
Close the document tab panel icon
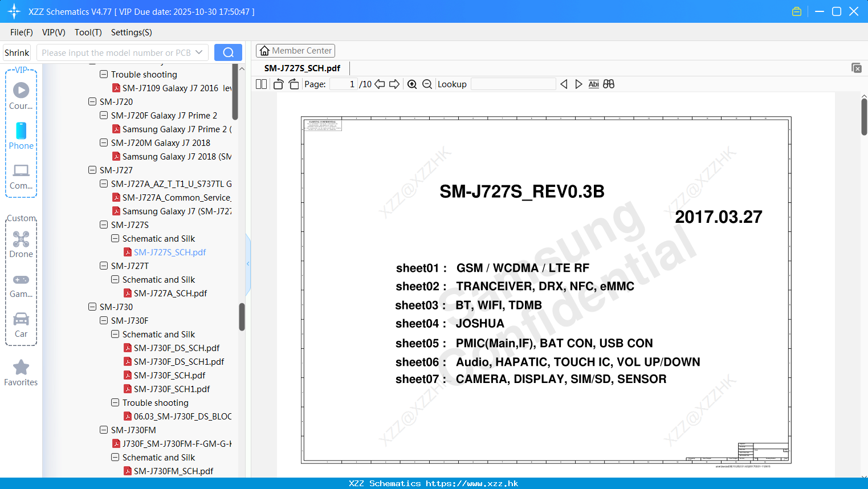point(856,68)
